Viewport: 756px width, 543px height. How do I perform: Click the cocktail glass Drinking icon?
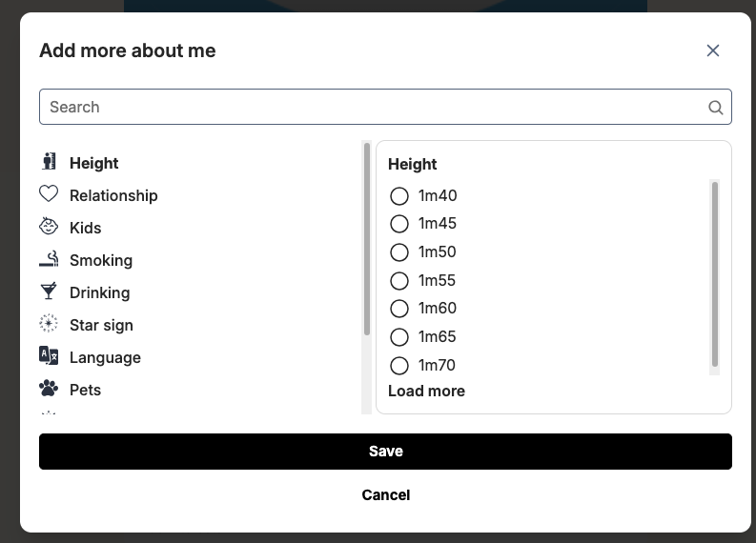tap(49, 292)
